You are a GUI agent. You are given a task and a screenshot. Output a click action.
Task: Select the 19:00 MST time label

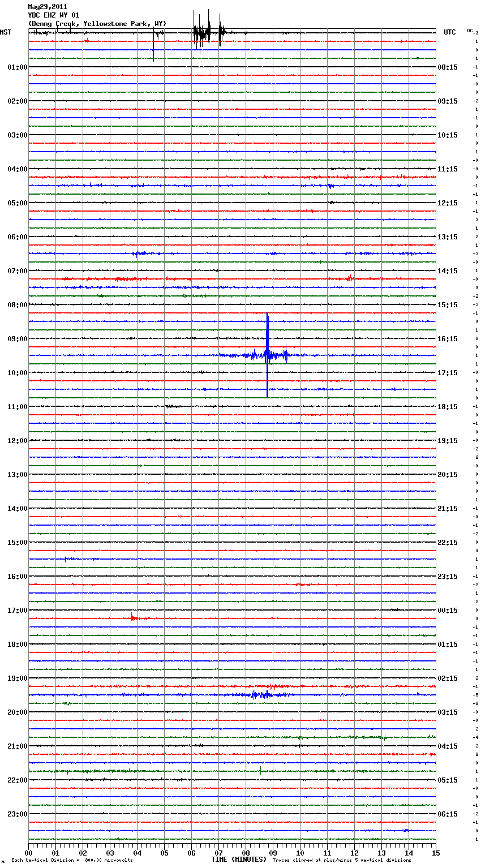pyautogui.click(x=18, y=678)
